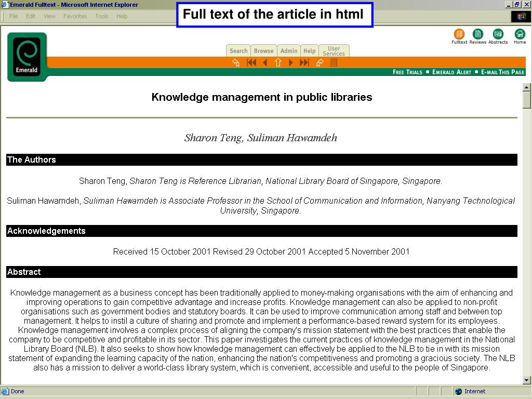Go to the Home icon
Viewport: 532px width, 399px height.
pos(520,34)
